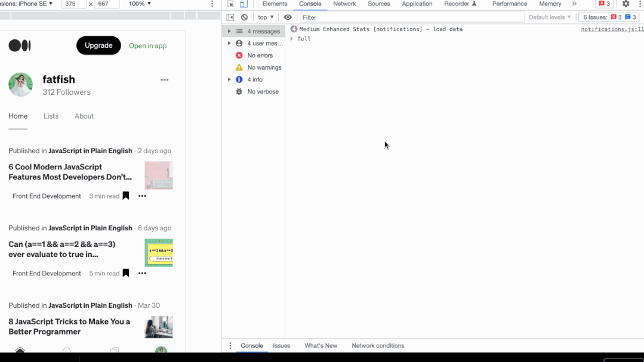This screenshot has width=644, height=362.
Task: Bookmark the 6 Cool Modern JavaScript article
Action: tap(126, 196)
